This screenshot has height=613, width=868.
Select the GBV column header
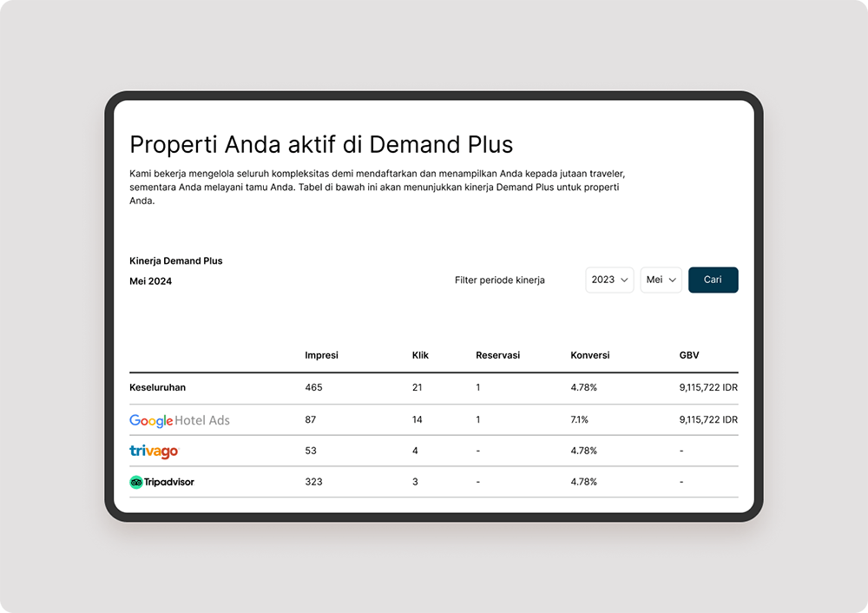click(x=689, y=355)
